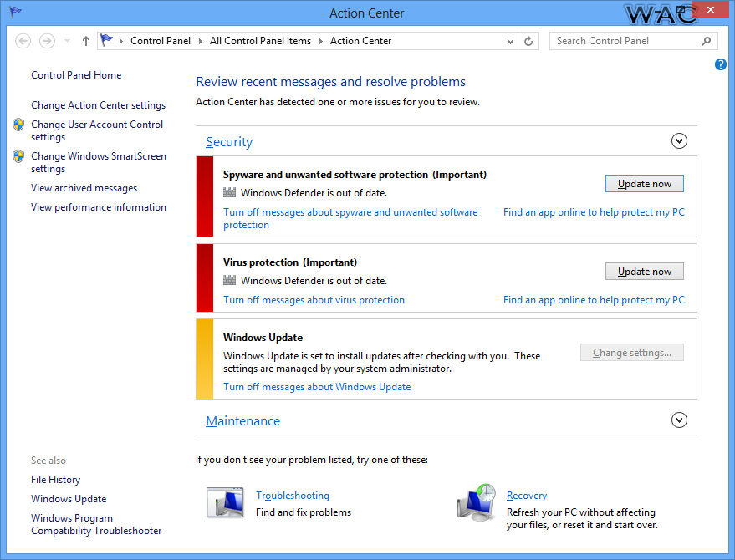The image size is (735, 560).
Task: Turn off messages about spyware protection
Action: point(350,218)
